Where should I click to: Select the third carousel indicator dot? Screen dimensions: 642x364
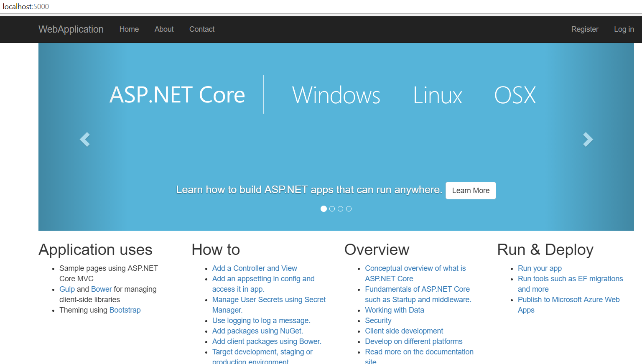(x=340, y=209)
